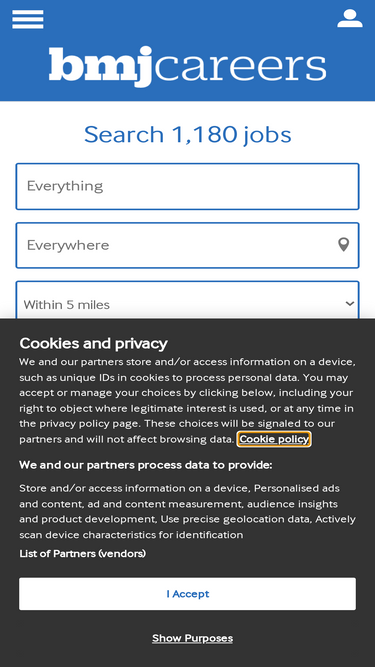Screen dimensions: 375x667
Task: Click the 'bmj' bold text in header
Action: 100,66
